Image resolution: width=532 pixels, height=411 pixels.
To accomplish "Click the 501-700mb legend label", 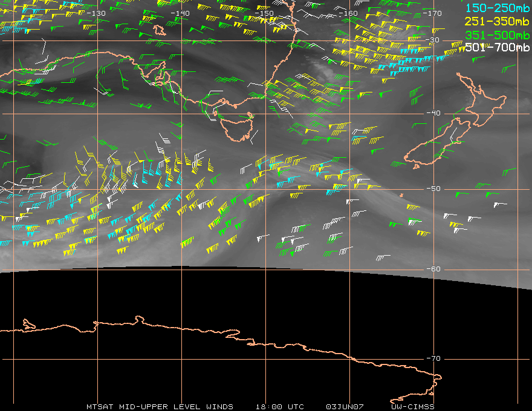I will point(497,47).
